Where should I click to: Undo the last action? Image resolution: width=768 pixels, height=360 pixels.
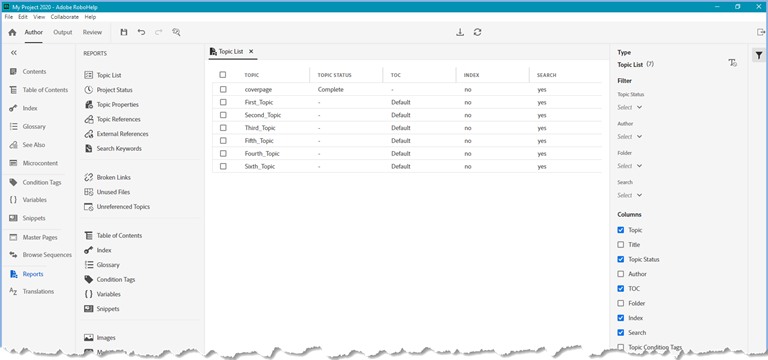click(141, 32)
